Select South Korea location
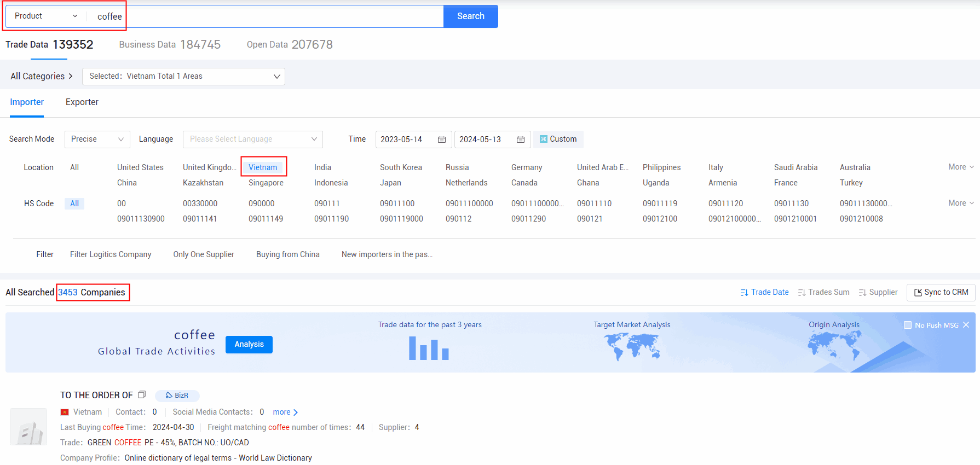Screen dimensions: 980x465 click(401, 167)
